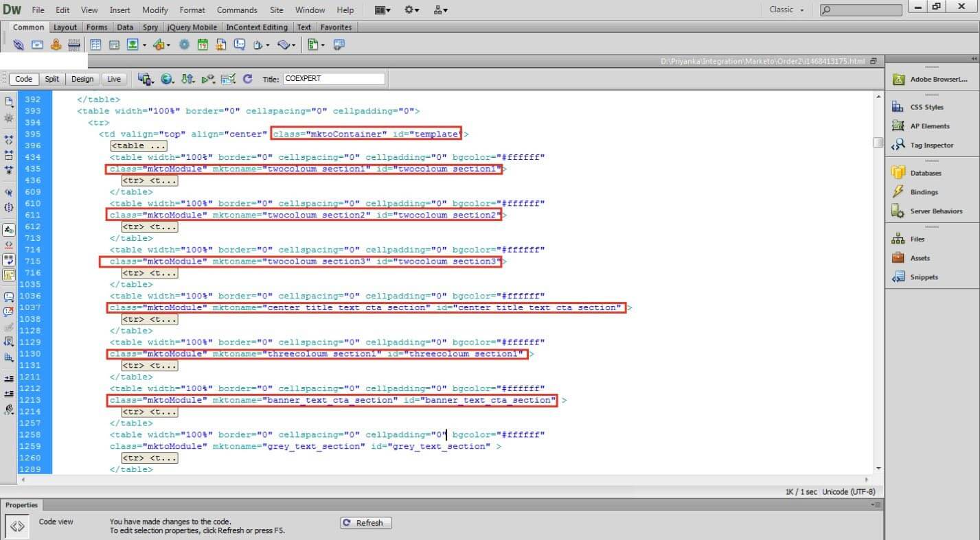Viewport: 980px width, 540px height.
Task: Insert a Horizontal Rule
Action: coord(74,45)
